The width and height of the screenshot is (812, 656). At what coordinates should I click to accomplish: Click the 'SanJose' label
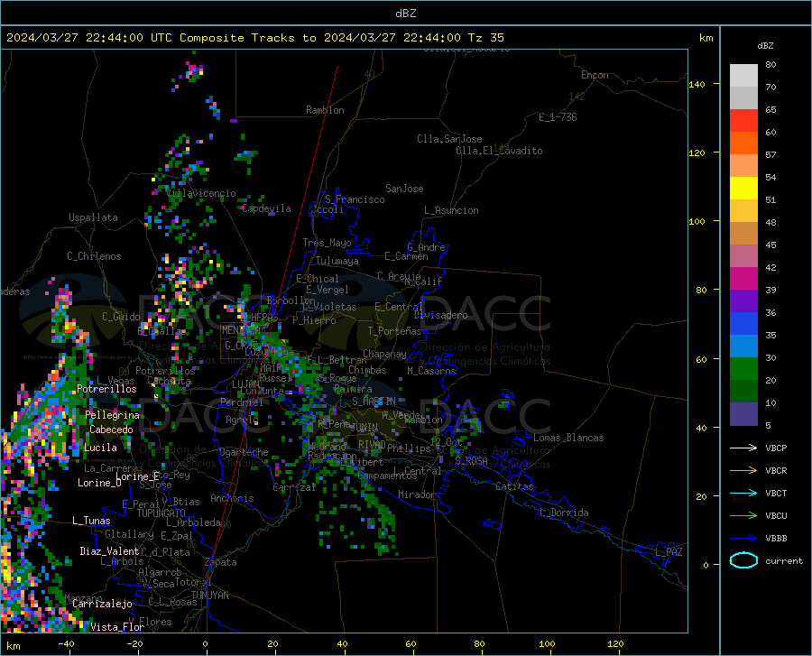point(404,189)
